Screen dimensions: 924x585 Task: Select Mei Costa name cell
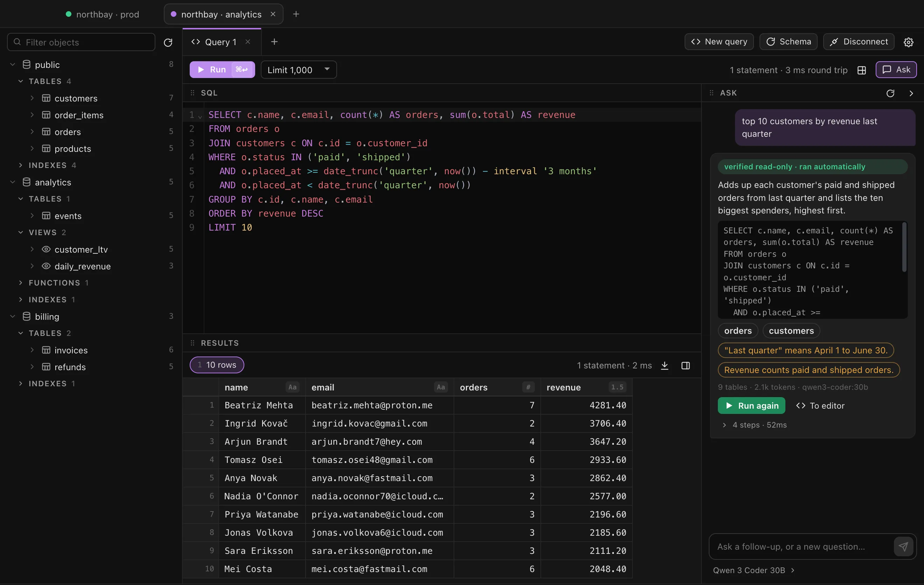click(x=262, y=569)
